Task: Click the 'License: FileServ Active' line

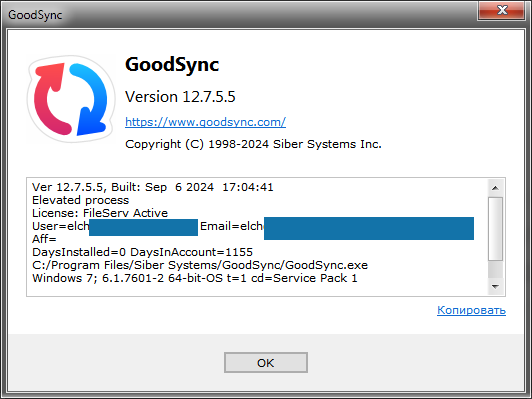Action: pos(100,213)
